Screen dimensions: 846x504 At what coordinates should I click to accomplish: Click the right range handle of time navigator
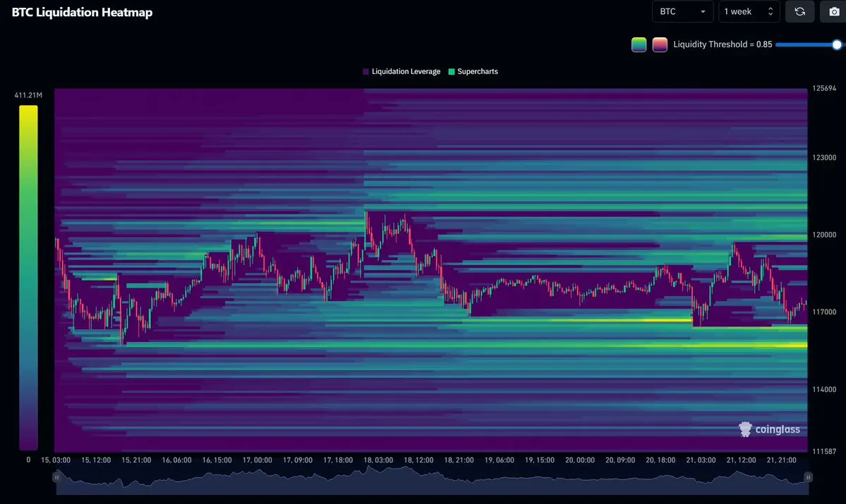point(808,477)
